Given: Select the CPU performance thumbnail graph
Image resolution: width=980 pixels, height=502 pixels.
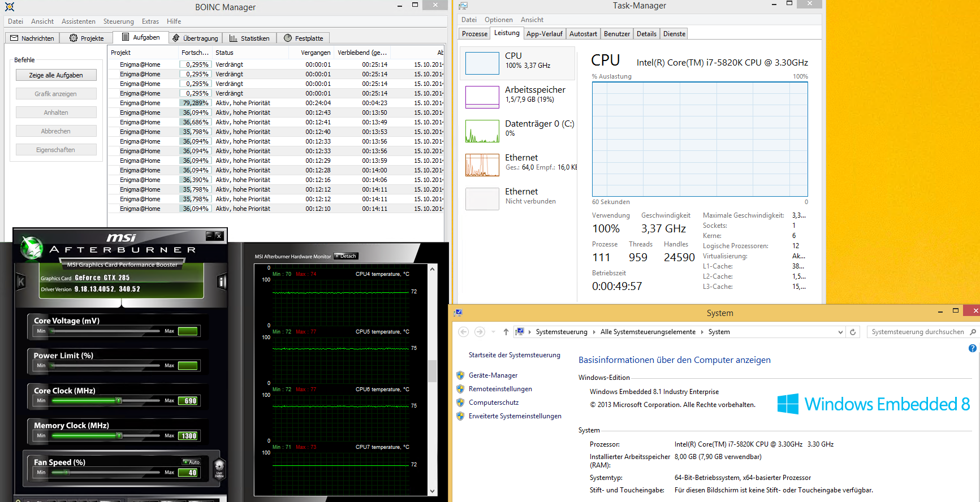Looking at the screenshot, I should tap(482, 63).
